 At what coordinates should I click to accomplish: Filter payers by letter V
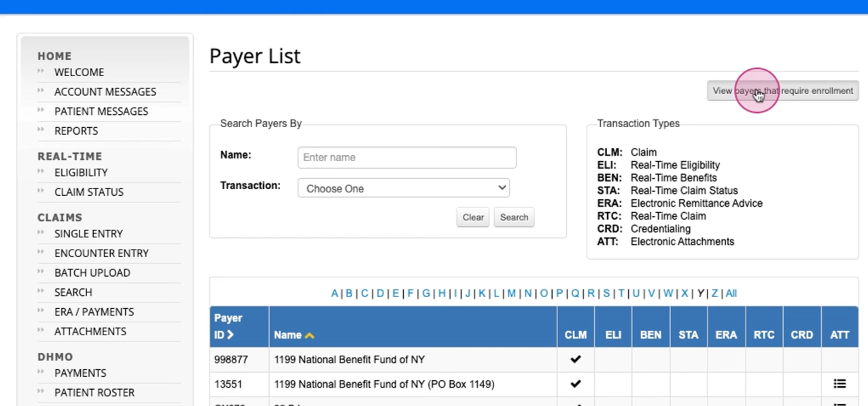pos(651,294)
